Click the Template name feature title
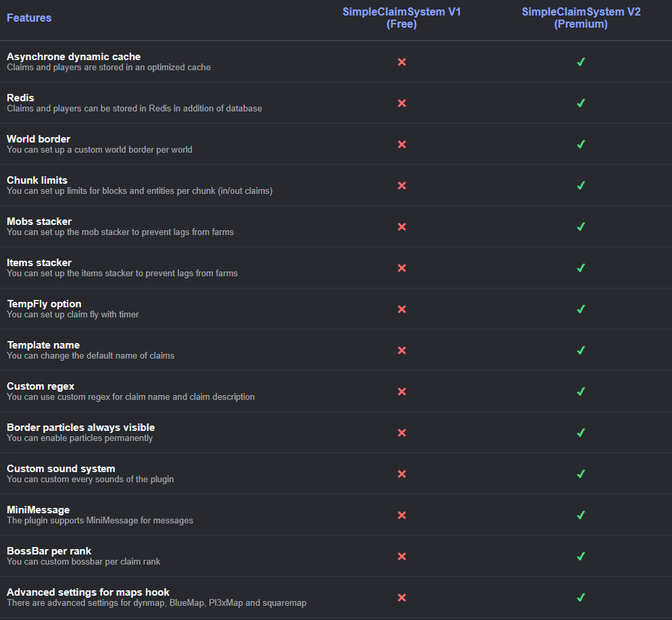Screen dimensions: 672x620 43,345
